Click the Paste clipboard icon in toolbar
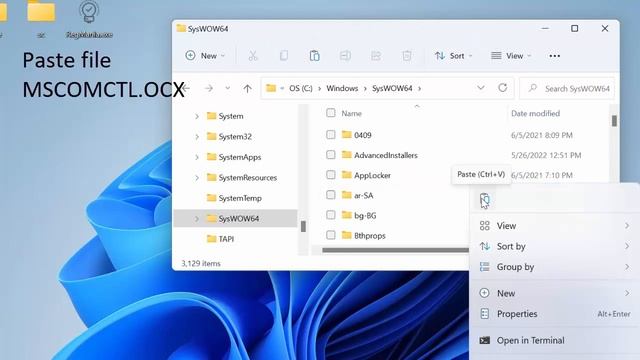The width and height of the screenshot is (640, 360). pyautogui.click(x=314, y=56)
